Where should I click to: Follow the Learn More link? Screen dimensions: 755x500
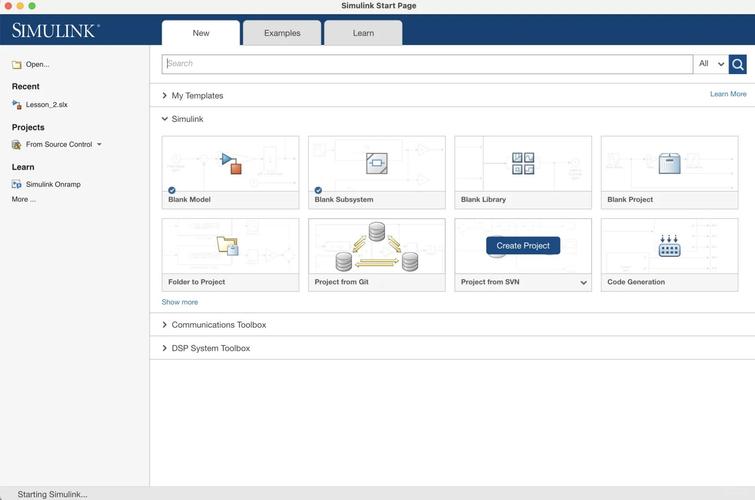(x=728, y=94)
